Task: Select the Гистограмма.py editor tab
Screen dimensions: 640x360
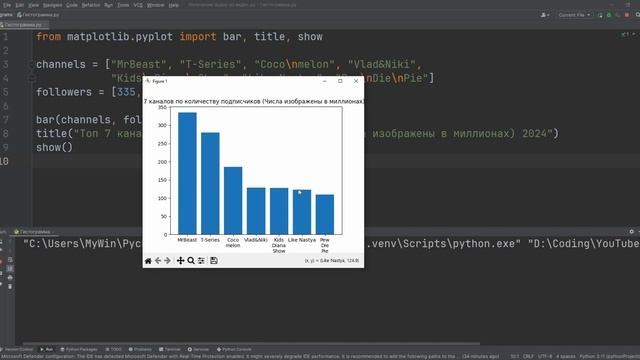Action: point(23,25)
